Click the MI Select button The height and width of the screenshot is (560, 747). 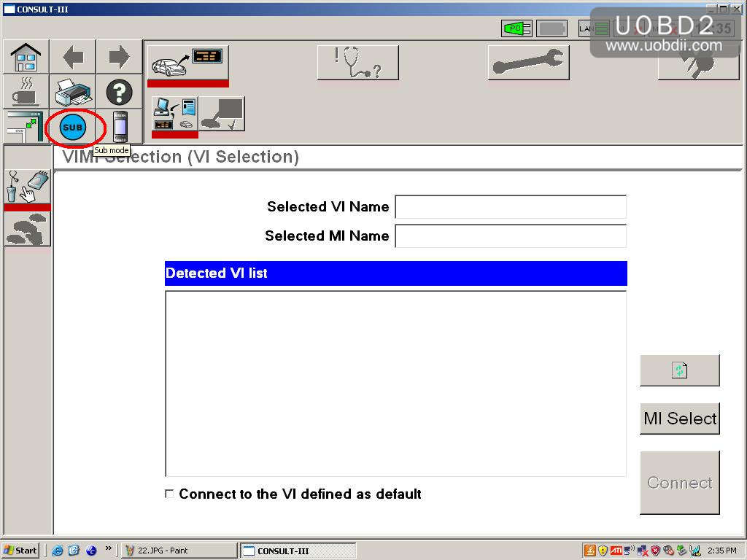(x=679, y=419)
